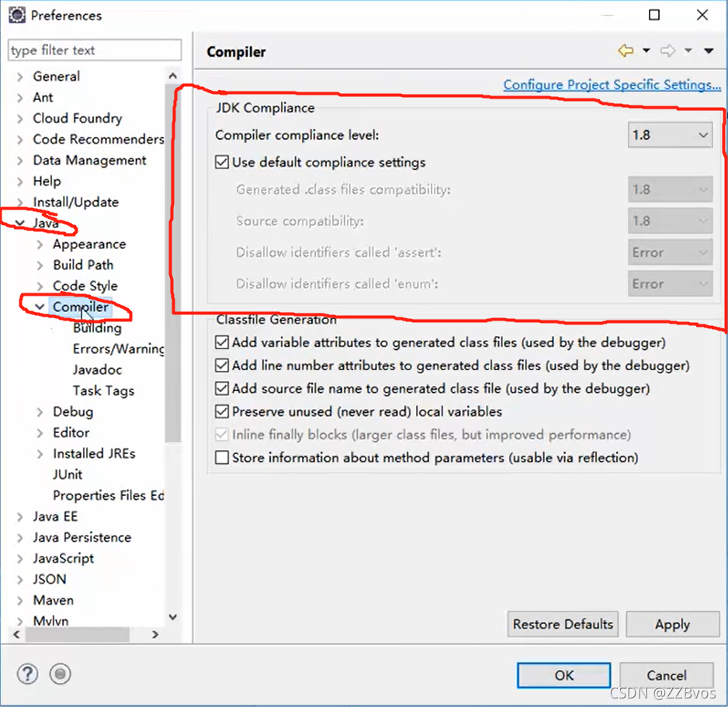Collapse the Java tree node
Viewport: 728px width, 707px height.
19,224
